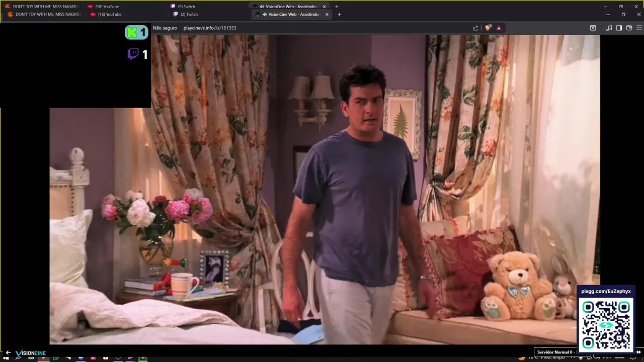Focus the playcinevs.info address bar
This screenshot has height=362, width=644.
coord(210,28)
